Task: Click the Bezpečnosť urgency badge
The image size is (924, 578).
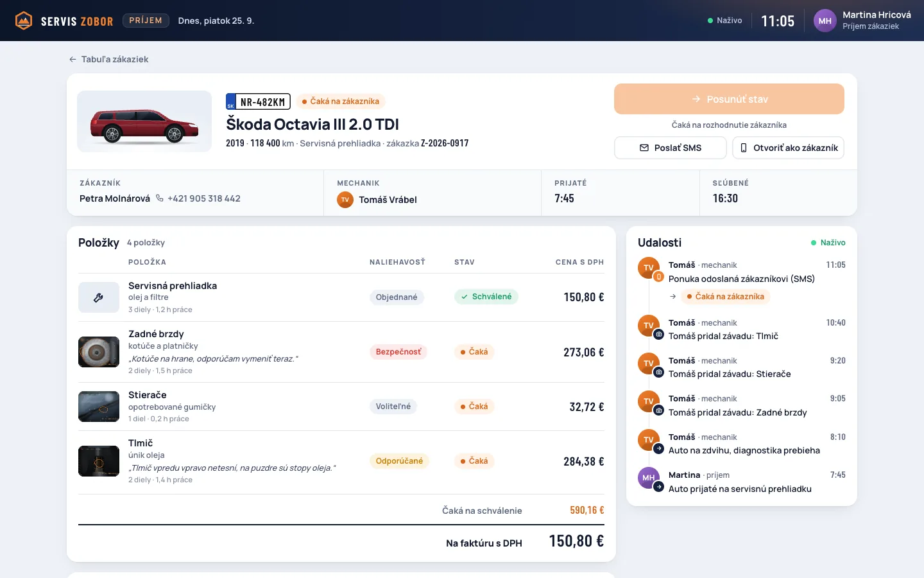Action: tap(398, 352)
